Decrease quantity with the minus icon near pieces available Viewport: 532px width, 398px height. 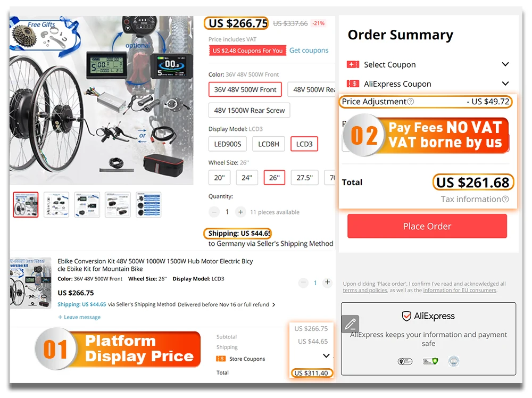pyautogui.click(x=214, y=212)
